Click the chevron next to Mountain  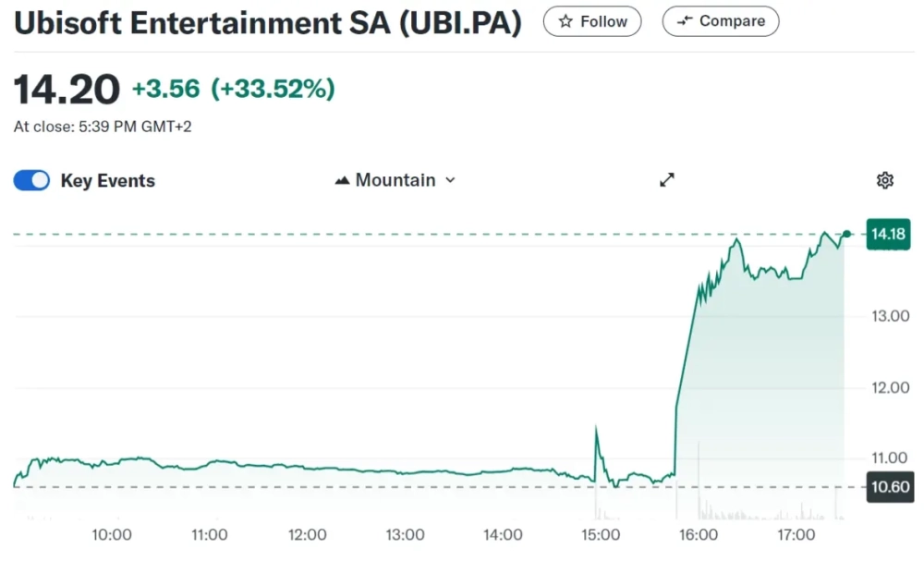[450, 180]
